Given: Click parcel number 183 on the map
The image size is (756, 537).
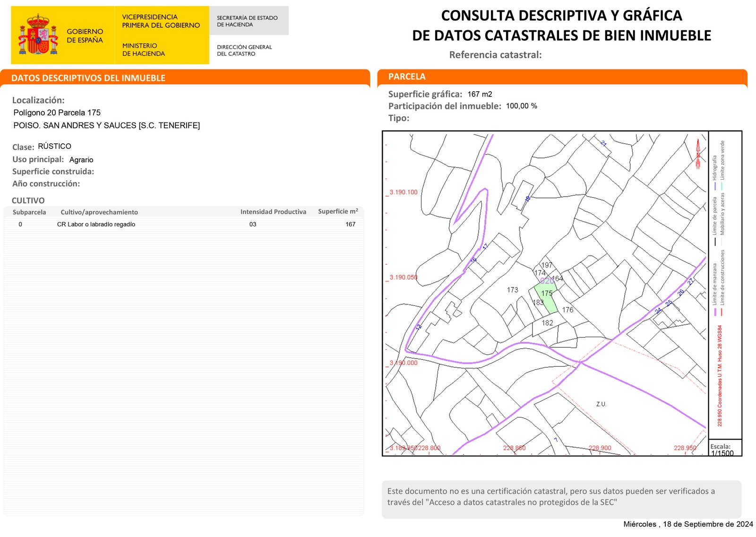Looking at the screenshot, I should tap(538, 303).
